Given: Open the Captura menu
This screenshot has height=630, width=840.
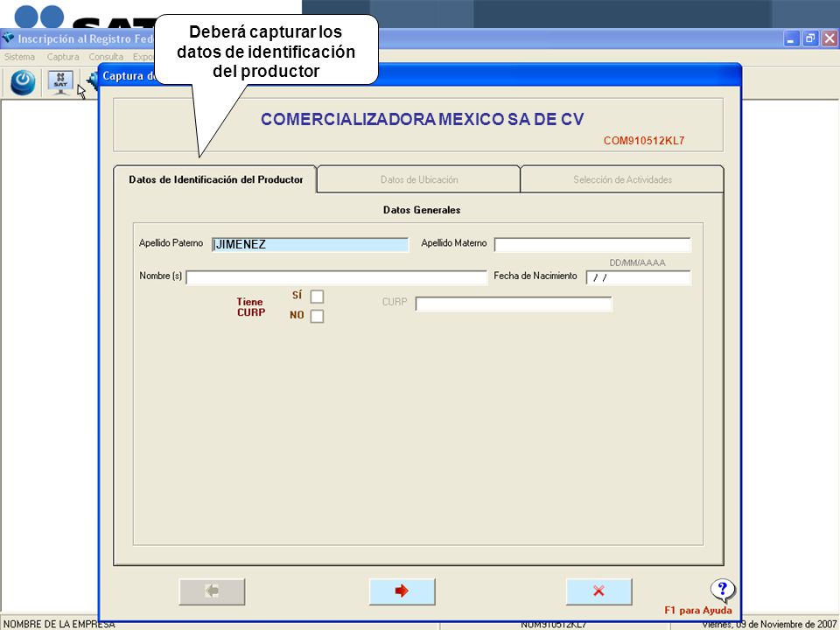Looking at the screenshot, I should pyautogui.click(x=63, y=57).
